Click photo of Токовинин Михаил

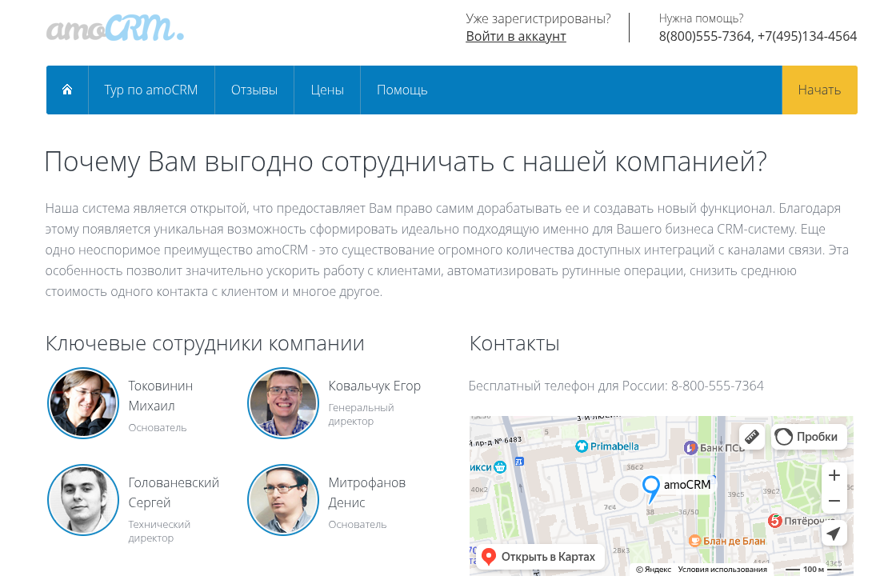point(83,403)
